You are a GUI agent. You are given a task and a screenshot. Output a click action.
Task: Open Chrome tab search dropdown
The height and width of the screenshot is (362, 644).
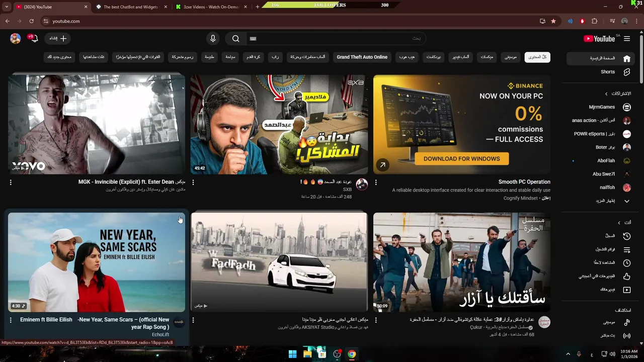[x=7, y=7]
